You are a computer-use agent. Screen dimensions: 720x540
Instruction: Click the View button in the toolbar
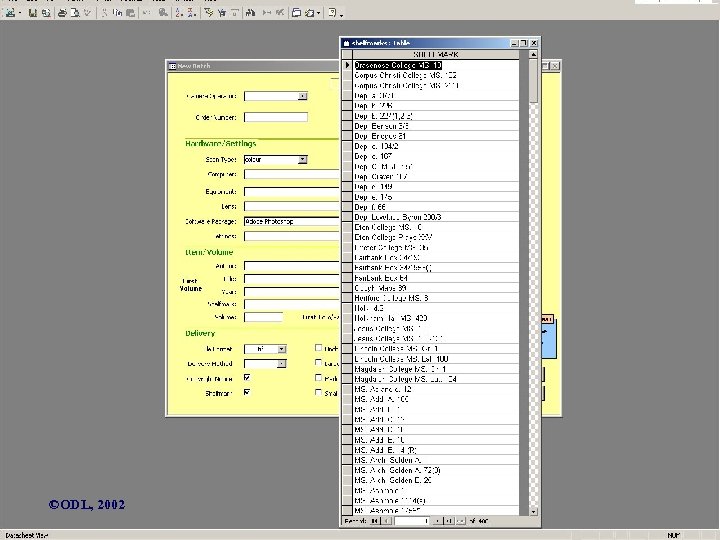10,13
